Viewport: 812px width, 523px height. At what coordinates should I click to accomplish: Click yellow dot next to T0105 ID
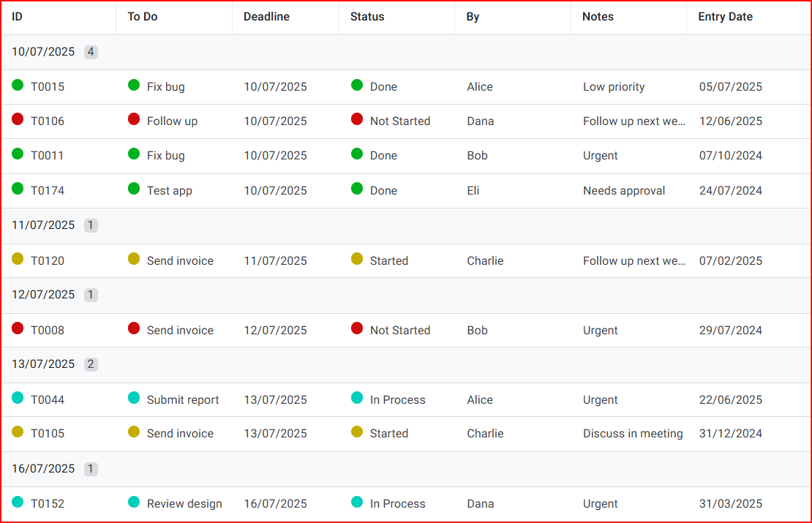(18, 432)
